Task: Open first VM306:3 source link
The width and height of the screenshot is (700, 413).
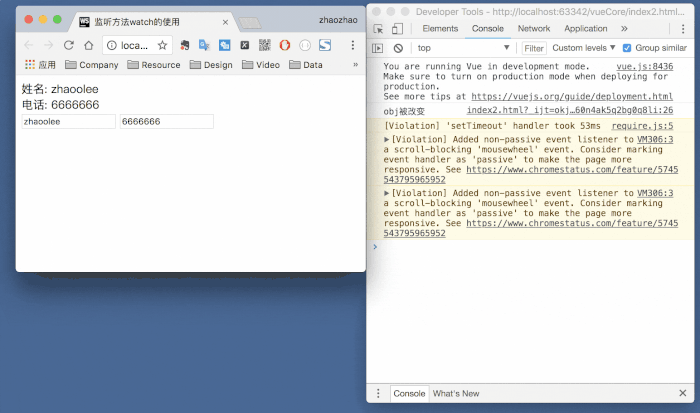Action: click(655, 139)
